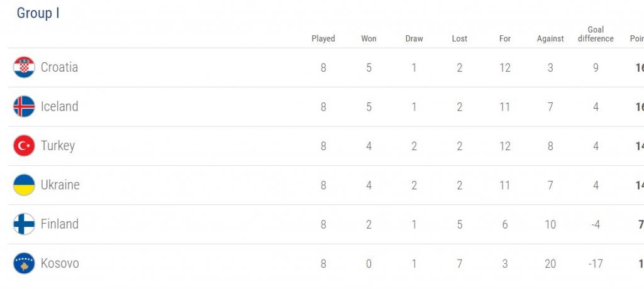
Task: Open the Finland team link
Action: click(59, 224)
